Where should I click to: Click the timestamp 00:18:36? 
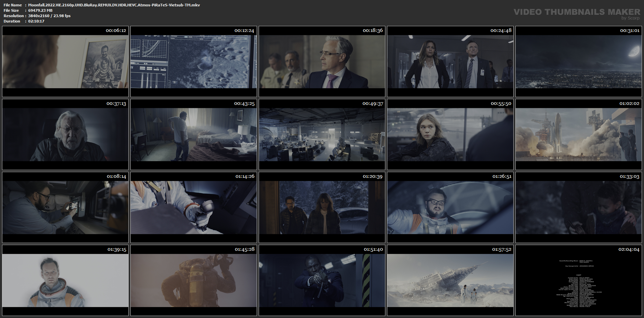click(373, 31)
